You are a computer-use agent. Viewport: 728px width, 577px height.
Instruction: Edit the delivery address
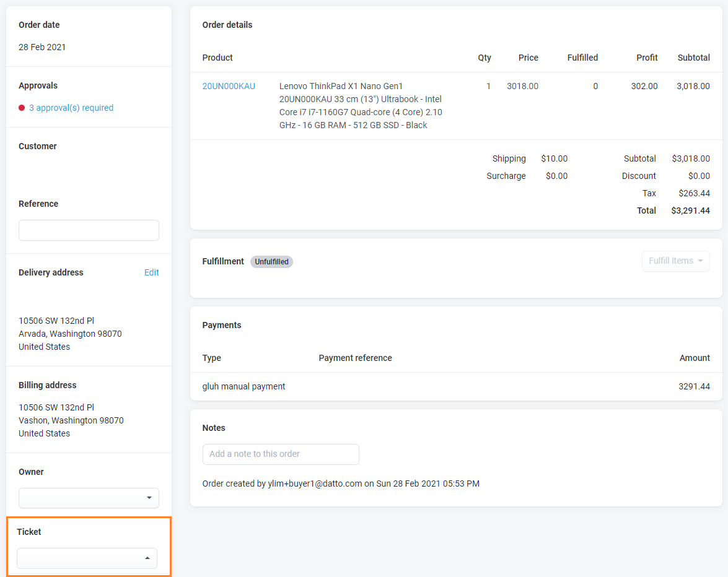point(151,272)
